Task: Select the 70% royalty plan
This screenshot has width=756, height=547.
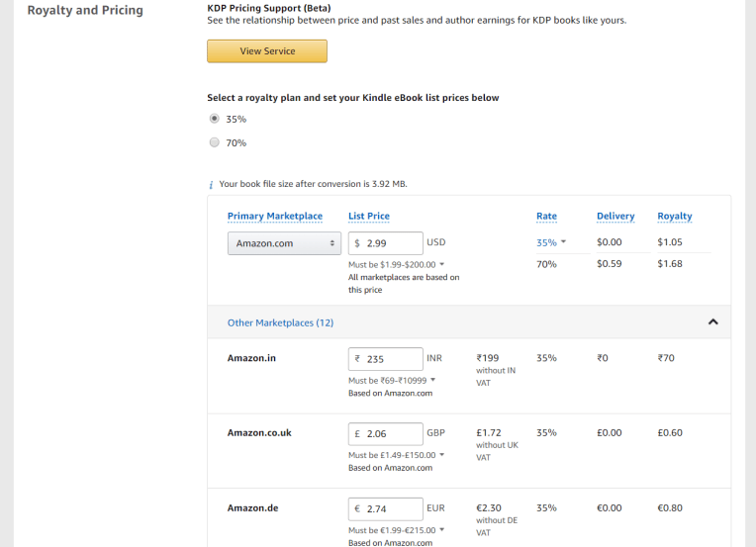Action: tap(215, 142)
